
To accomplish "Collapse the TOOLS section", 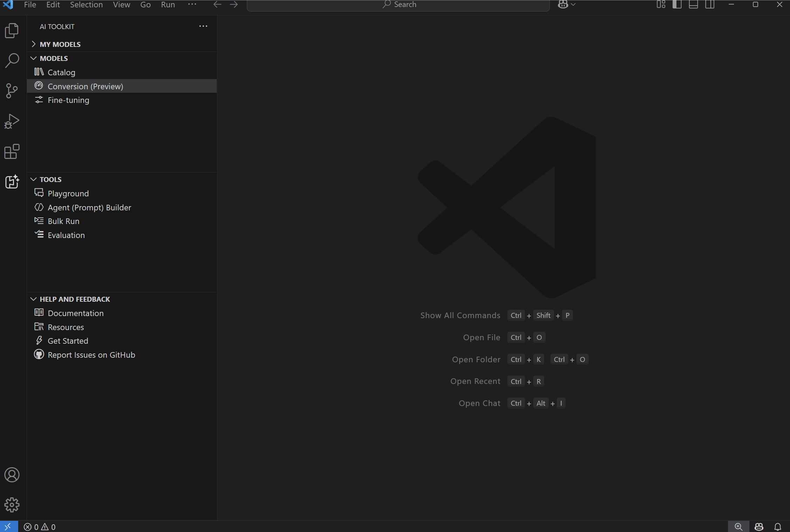I will [50, 180].
